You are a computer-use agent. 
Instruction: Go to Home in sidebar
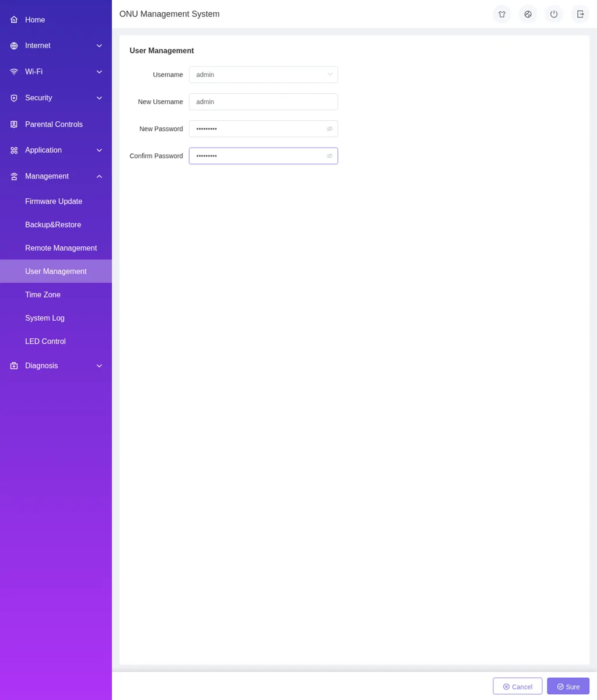(x=56, y=20)
